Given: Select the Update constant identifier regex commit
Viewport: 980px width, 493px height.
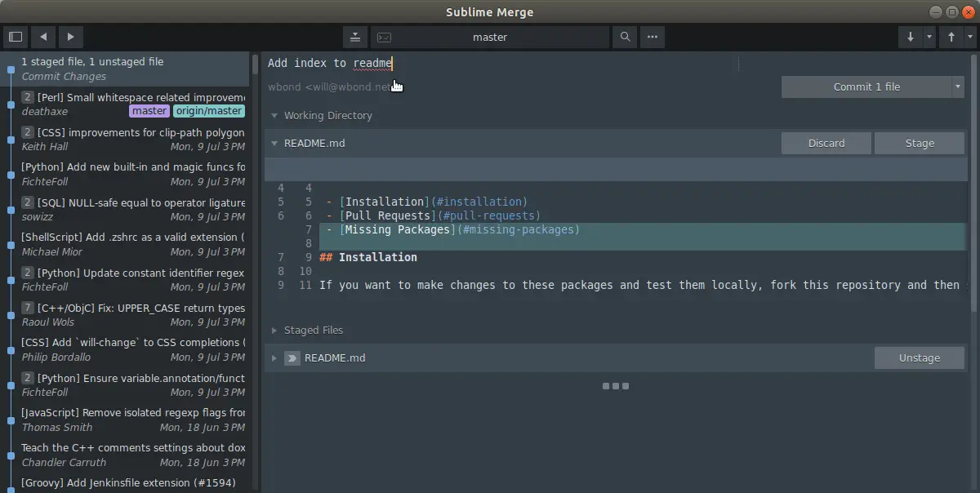Looking at the screenshot, I should pos(126,280).
